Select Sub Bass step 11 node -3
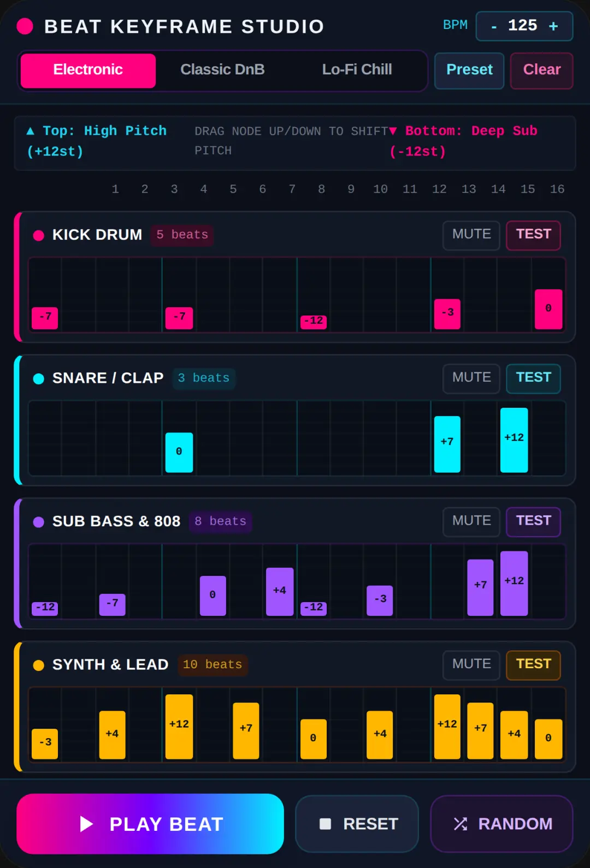The width and height of the screenshot is (590, 868). [380, 601]
